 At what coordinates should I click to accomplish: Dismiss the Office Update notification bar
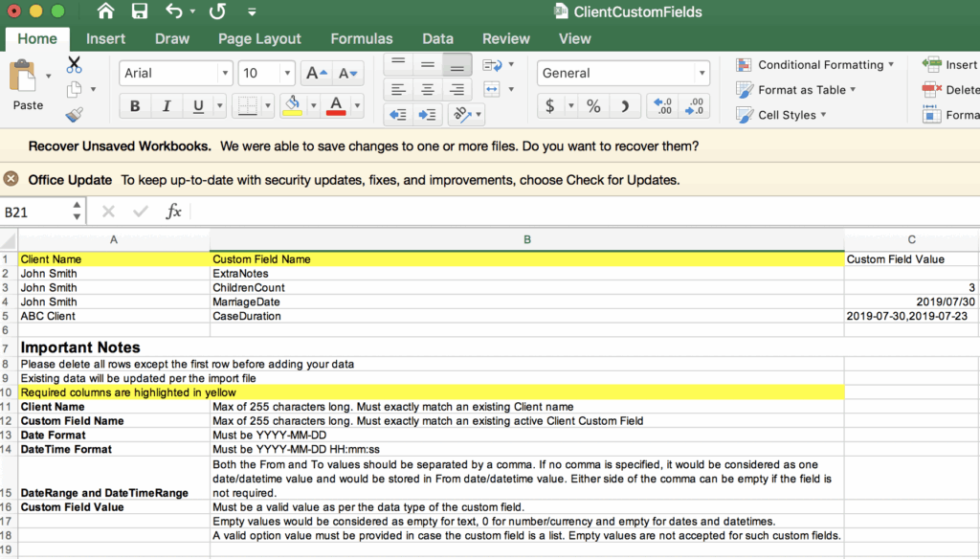click(x=11, y=179)
